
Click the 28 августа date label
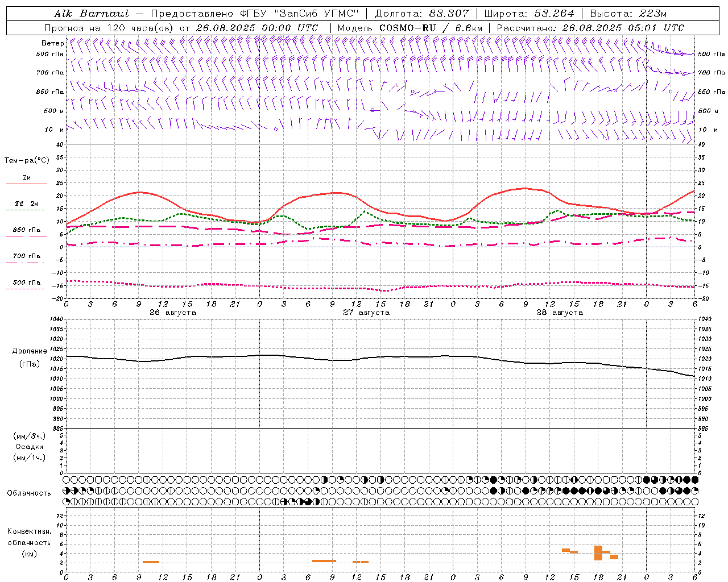tap(560, 313)
